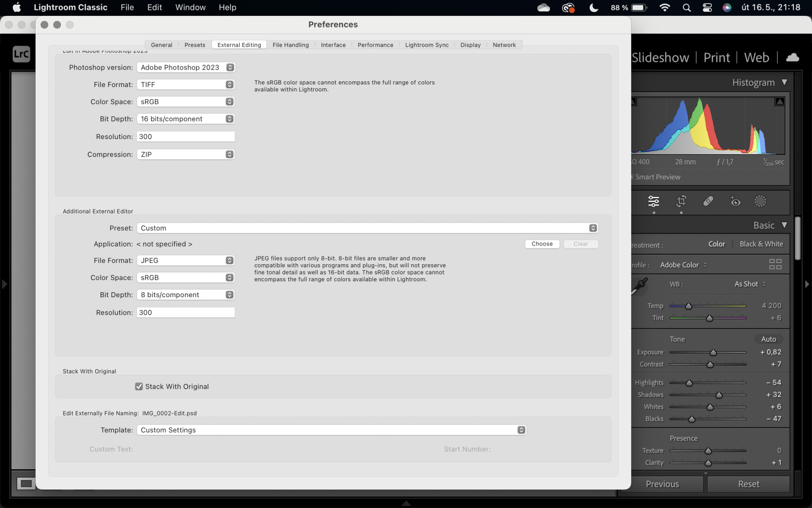Screen dimensions: 812x508
Task: Click Photoshop Resolution field showing 300
Action: tap(186, 136)
